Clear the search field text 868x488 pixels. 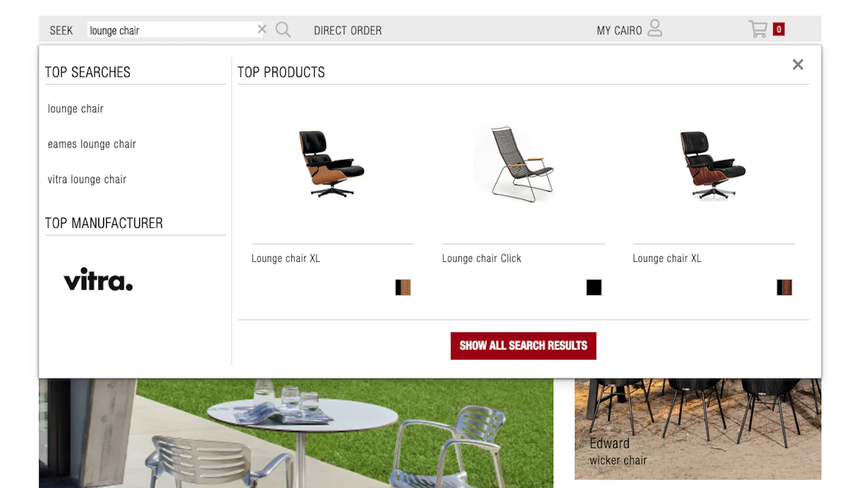pyautogui.click(x=262, y=29)
